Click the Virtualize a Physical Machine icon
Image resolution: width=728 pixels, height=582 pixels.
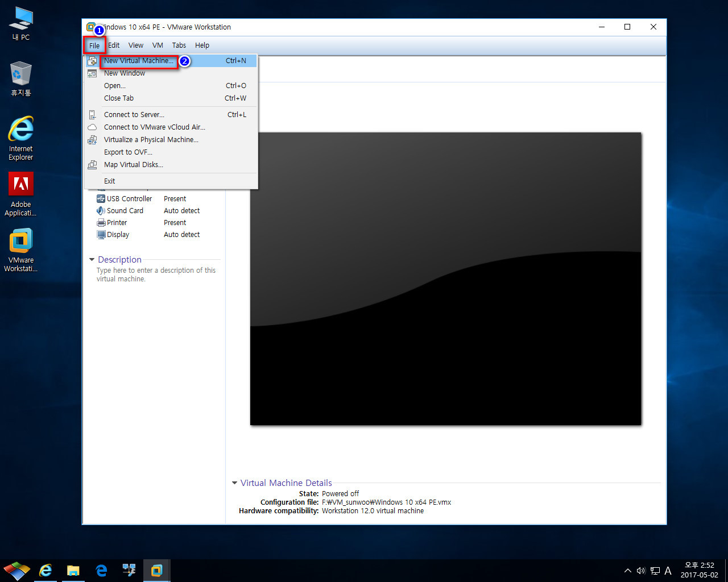pyautogui.click(x=92, y=140)
